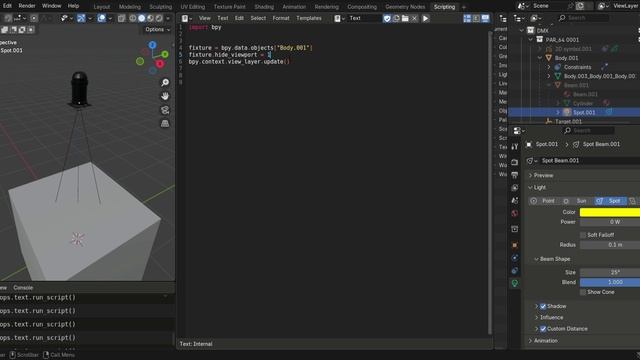The height and width of the screenshot is (360, 640).
Task: Open the text editor Format menu
Action: pyautogui.click(x=281, y=18)
